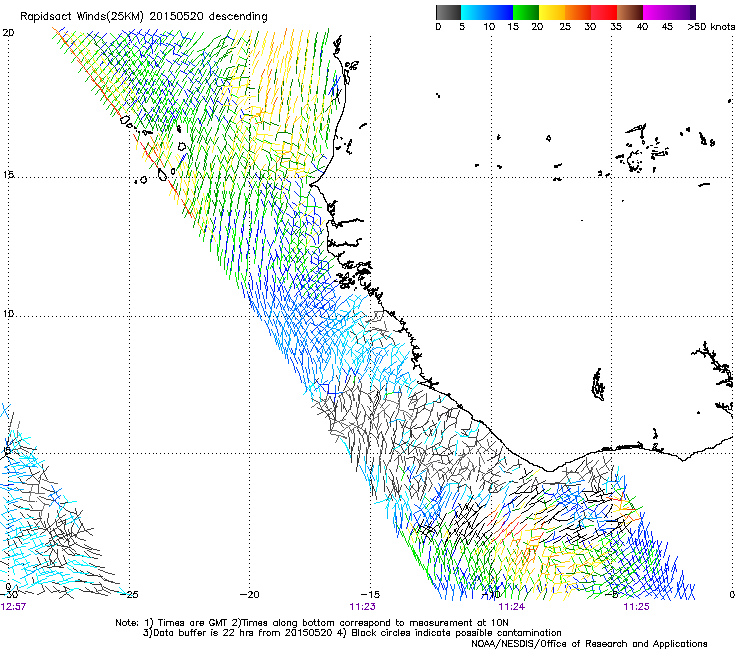The image size is (740, 650).
Task: Click the 12:57 swath time label
Action: (x=13, y=607)
